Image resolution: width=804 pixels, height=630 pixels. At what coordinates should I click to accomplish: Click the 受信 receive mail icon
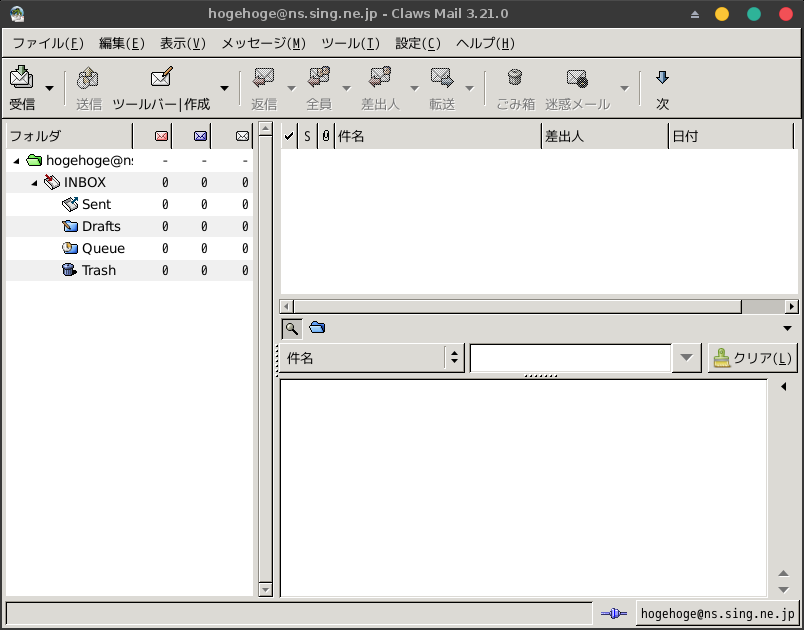pyautogui.click(x=21, y=78)
